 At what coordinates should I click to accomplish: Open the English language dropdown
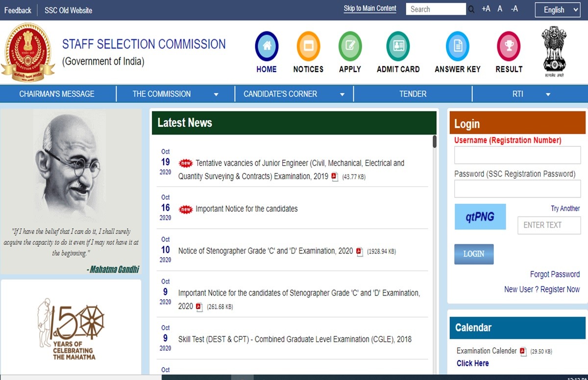tap(557, 10)
